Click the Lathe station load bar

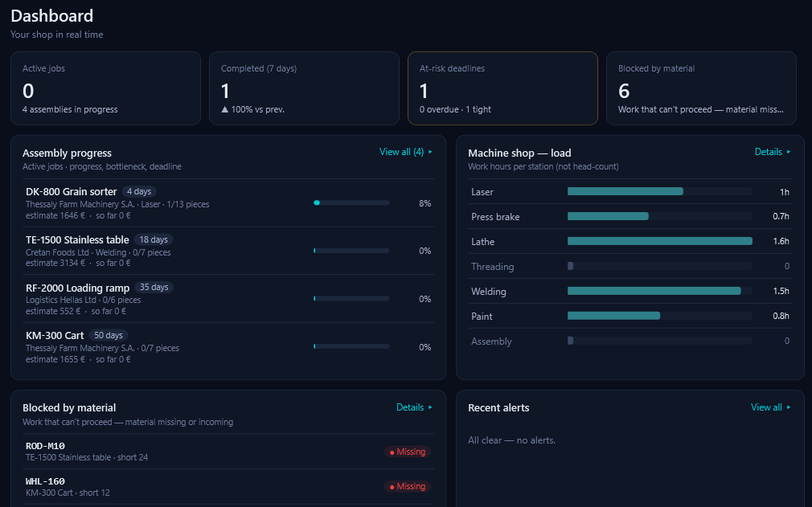[x=660, y=241]
